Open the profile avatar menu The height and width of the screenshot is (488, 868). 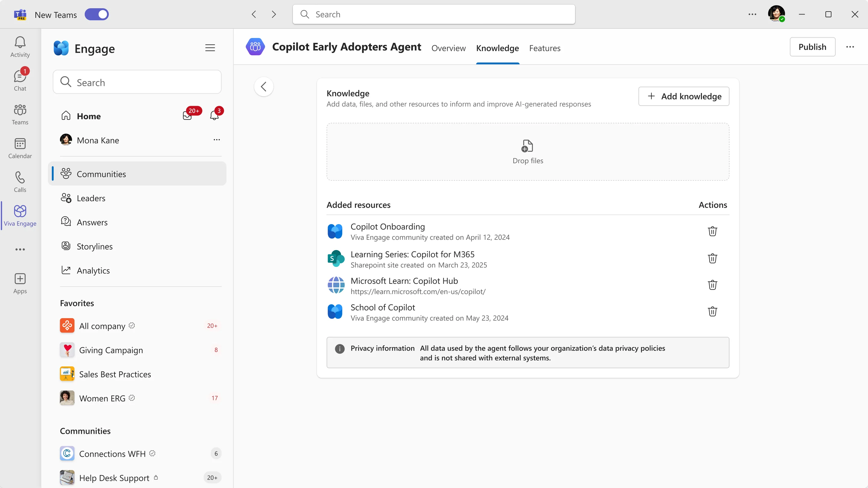(x=776, y=14)
